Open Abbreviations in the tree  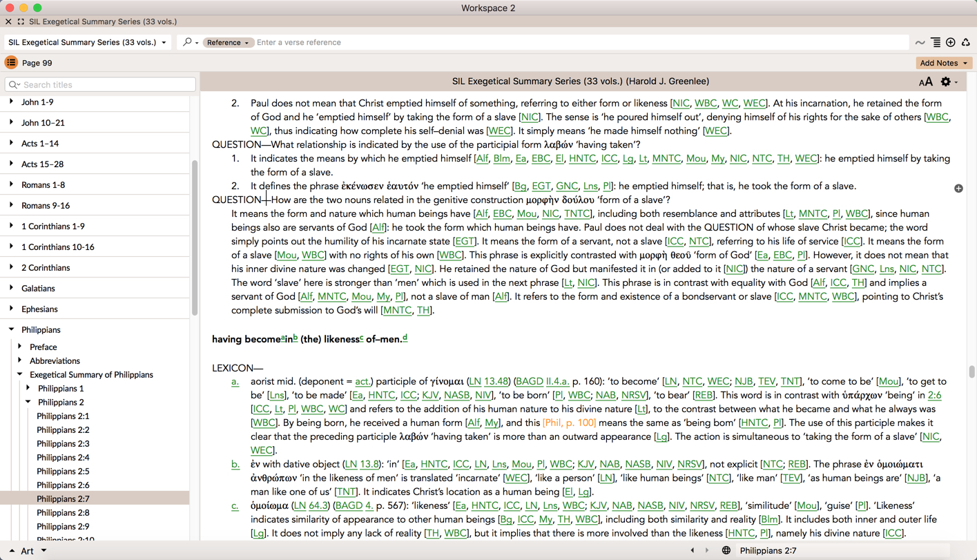[55, 361]
